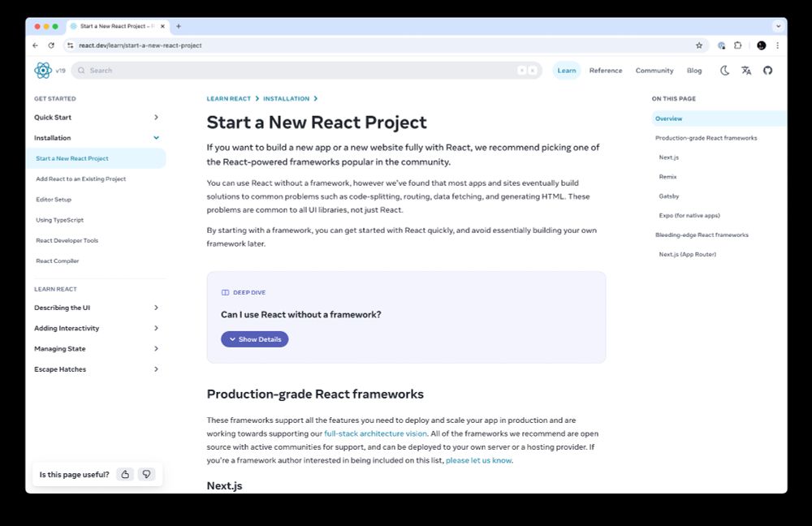The height and width of the screenshot is (526, 812).
Task: Open Add React to an Existing Project
Action: pos(80,179)
